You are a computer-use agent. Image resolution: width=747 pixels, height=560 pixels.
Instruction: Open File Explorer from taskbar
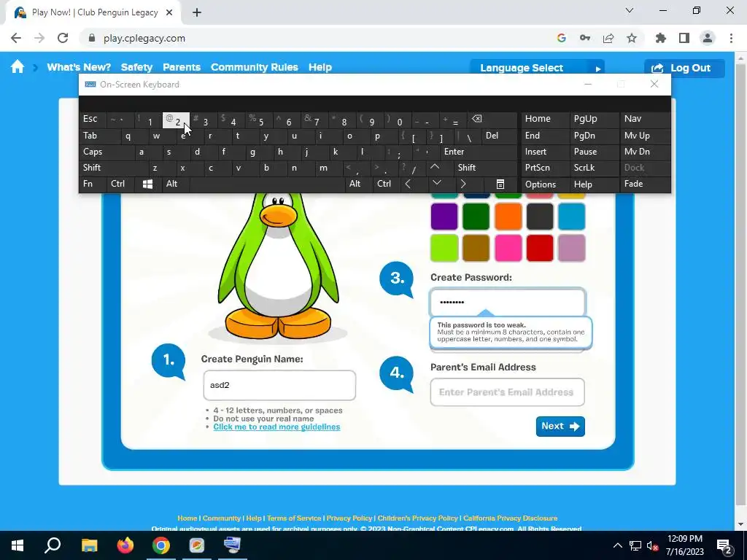[x=89, y=545]
